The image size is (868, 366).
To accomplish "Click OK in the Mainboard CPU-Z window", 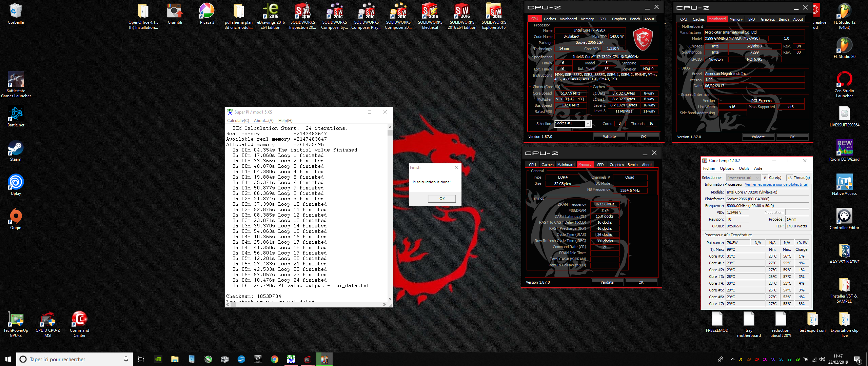I will tap(792, 137).
